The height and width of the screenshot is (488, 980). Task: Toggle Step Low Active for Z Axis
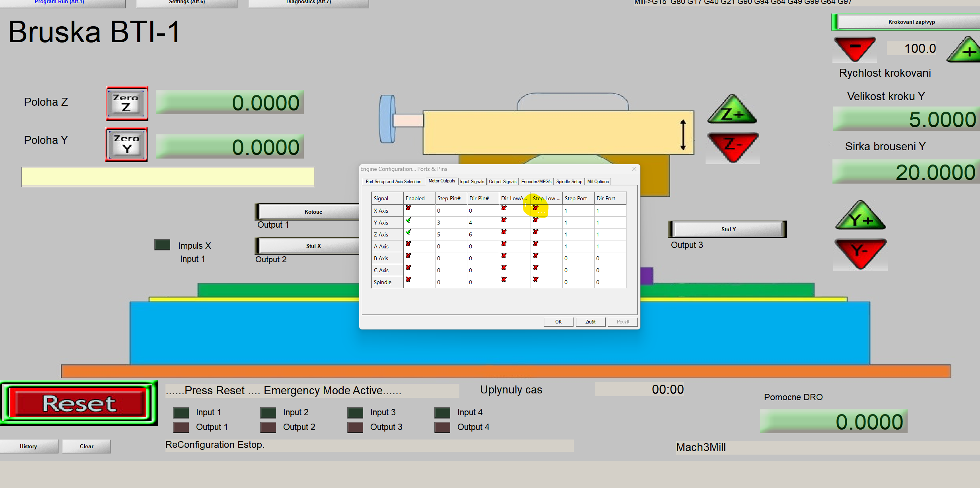(x=536, y=232)
